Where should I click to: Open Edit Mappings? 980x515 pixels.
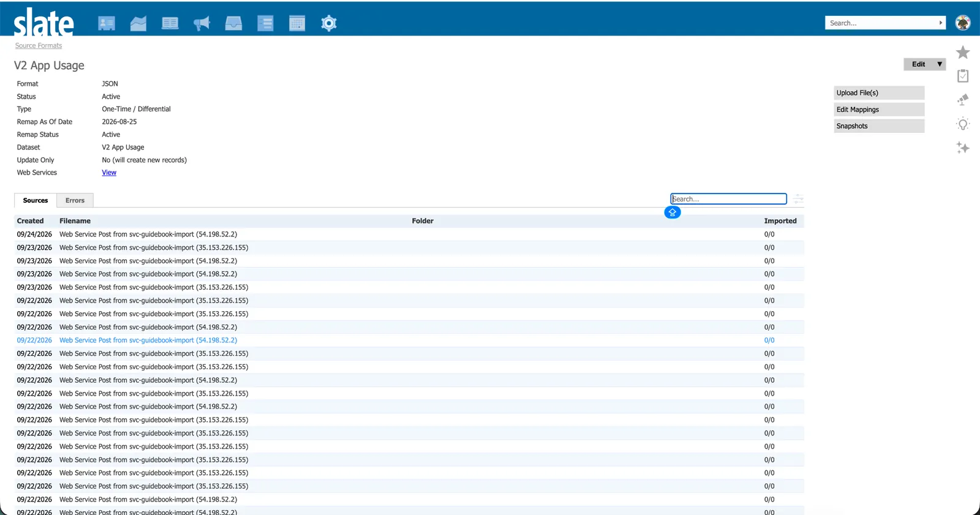[x=879, y=110]
